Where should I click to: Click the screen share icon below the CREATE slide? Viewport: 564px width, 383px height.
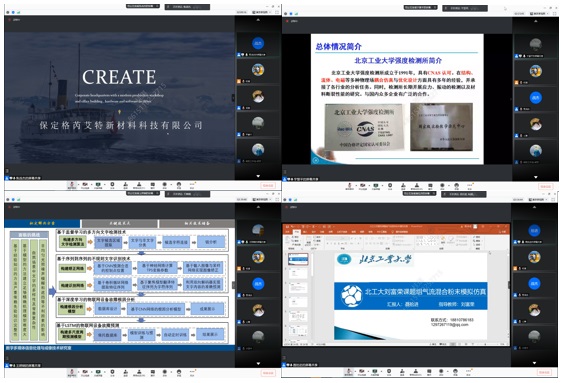(x=98, y=184)
